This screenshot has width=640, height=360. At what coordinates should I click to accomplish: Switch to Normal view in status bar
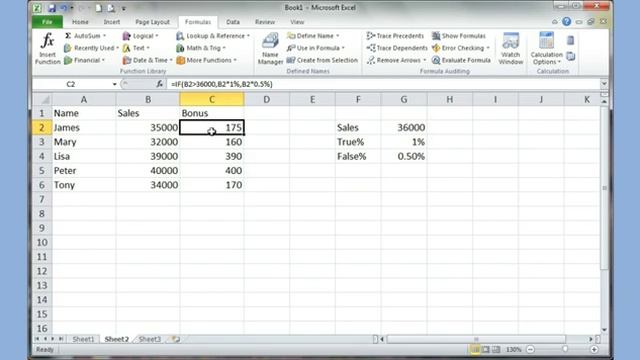(475, 349)
